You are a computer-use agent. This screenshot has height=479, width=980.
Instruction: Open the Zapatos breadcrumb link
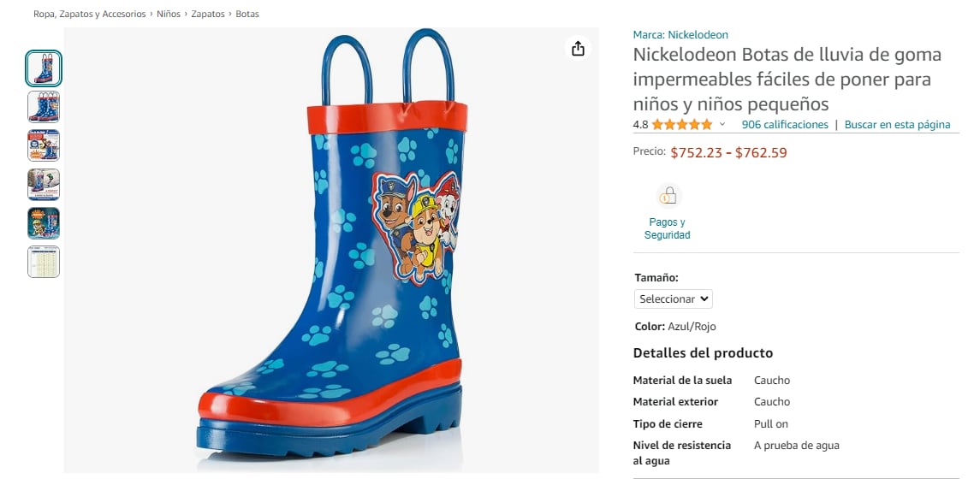(x=208, y=15)
